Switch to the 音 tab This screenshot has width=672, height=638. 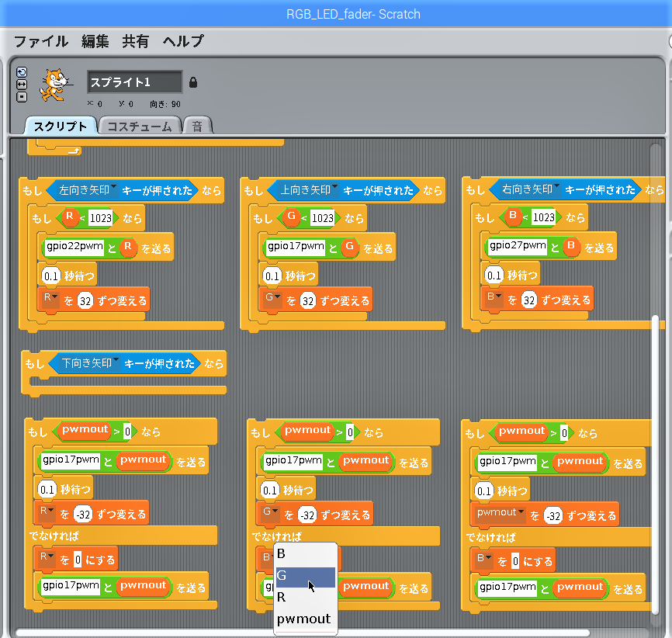197,126
